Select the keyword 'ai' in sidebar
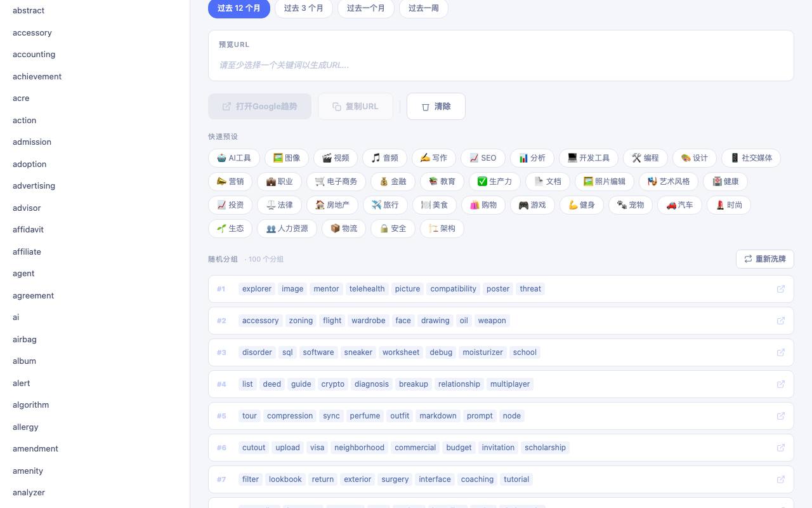 coord(16,317)
